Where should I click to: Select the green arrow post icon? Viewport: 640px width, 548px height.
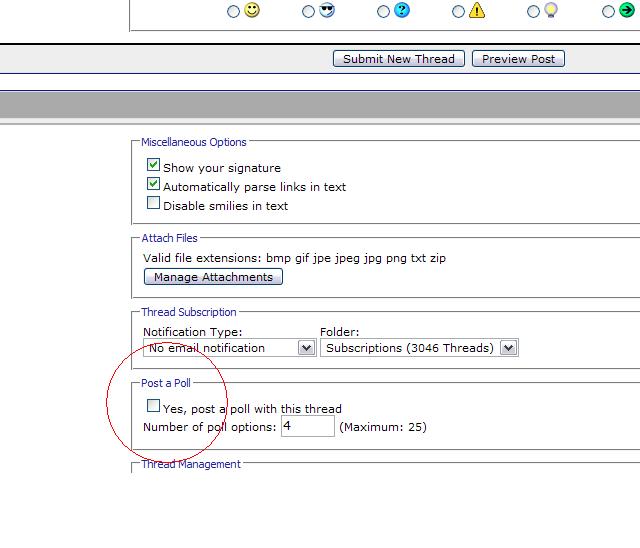pos(627,10)
